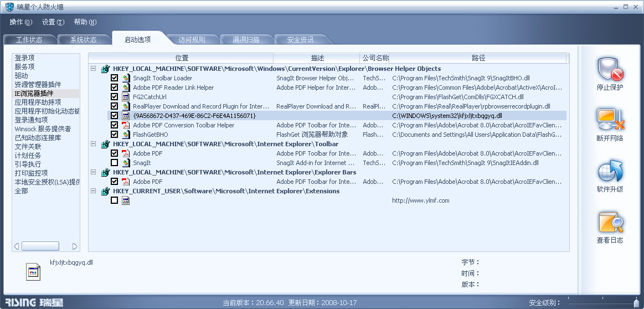Viewport: 644px width, 309px height.
Task: Click the Rising firewall logo in title bar
Action: pyautogui.click(x=9, y=7)
